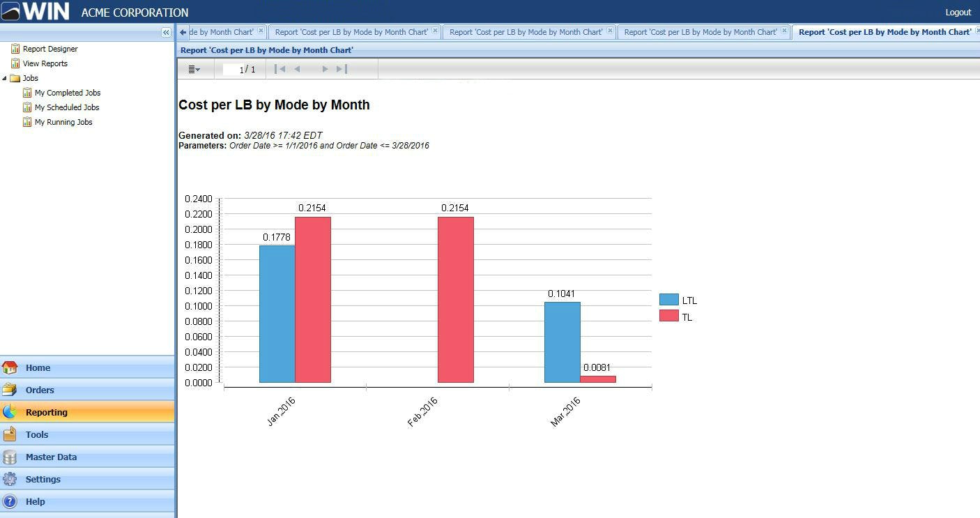Click the LTL blue legend swatch
Screen dimensions: 980x518
[669, 300]
